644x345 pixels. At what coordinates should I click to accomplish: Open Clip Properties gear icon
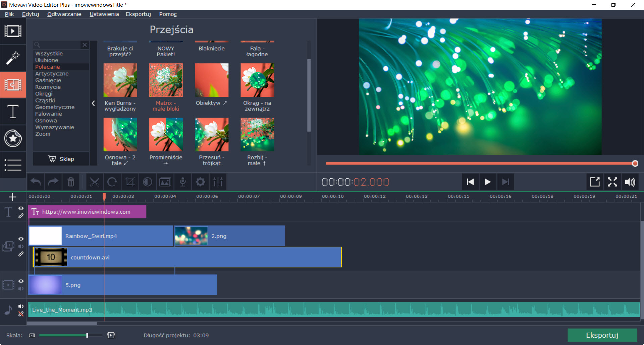point(200,182)
